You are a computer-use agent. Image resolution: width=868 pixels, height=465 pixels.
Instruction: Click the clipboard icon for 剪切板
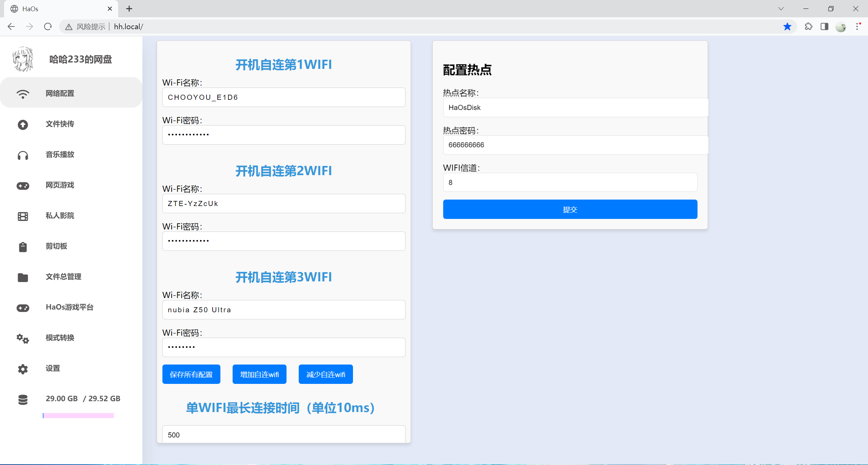coord(23,247)
